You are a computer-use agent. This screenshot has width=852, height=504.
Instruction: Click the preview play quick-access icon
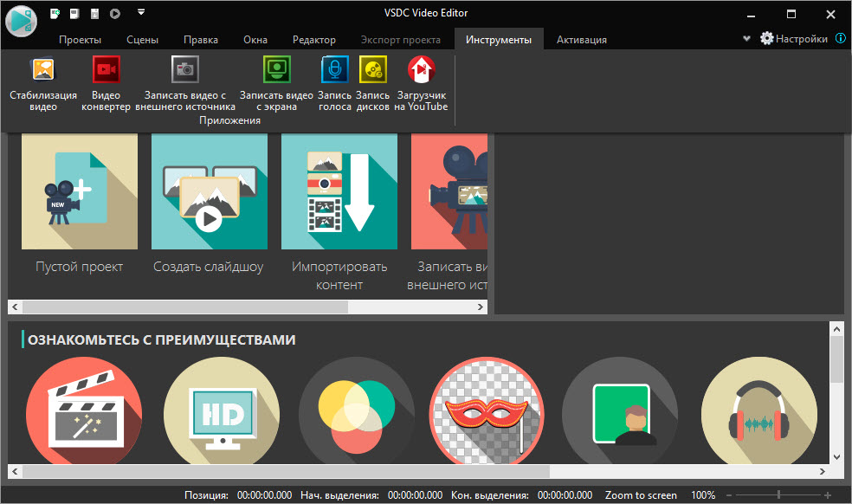pyautogui.click(x=114, y=13)
